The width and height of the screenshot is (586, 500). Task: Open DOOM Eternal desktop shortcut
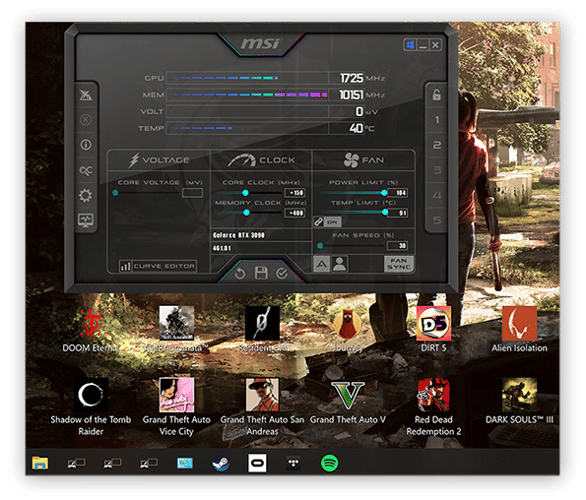[x=91, y=329]
